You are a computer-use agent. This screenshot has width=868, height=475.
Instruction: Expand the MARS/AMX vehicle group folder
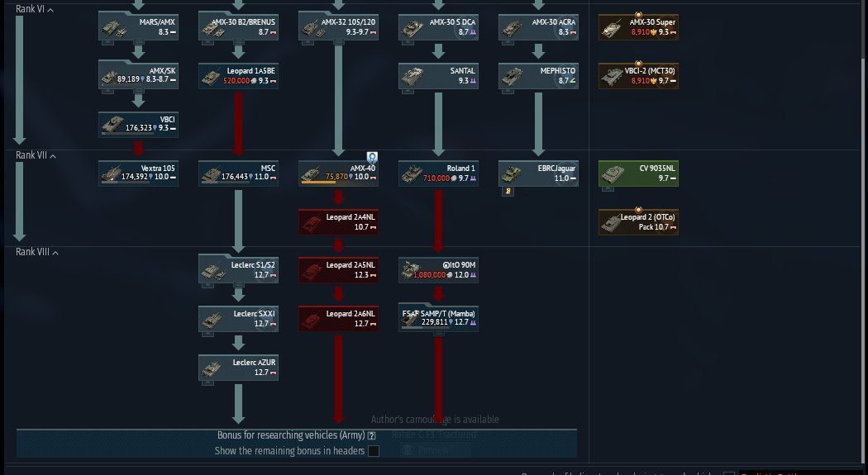(x=138, y=27)
